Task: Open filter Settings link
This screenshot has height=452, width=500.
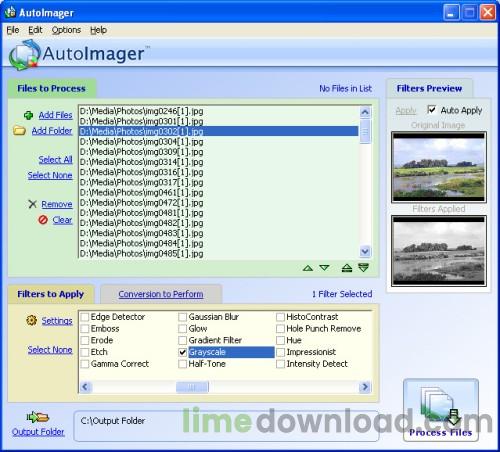Action: coord(57,321)
